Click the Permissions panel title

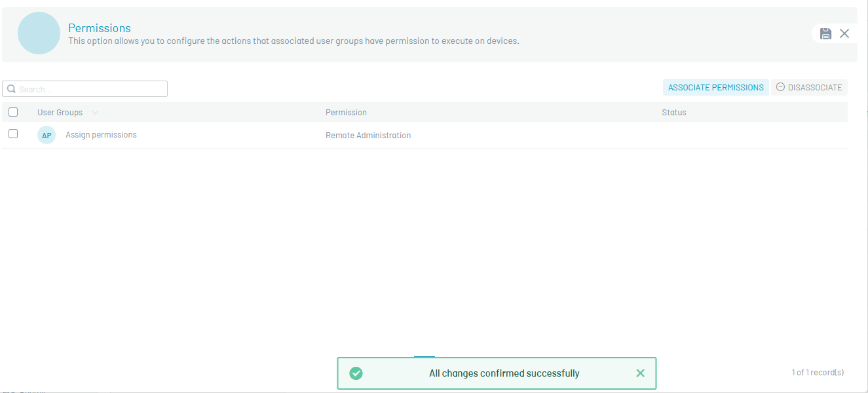pyautogui.click(x=100, y=28)
